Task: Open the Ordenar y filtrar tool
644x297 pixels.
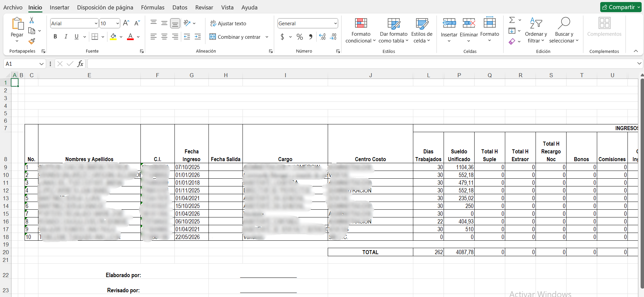Action: click(536, 30)
